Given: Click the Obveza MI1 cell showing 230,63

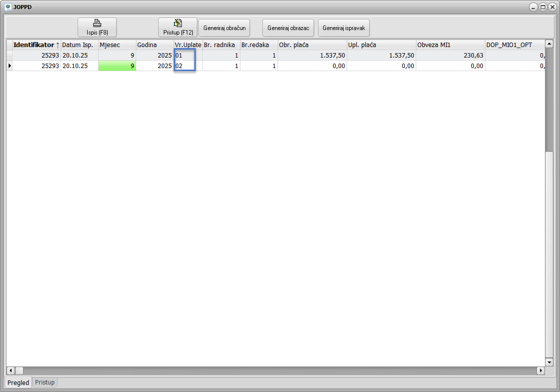Looking at the screenshot, I should [x=450, y=55].
